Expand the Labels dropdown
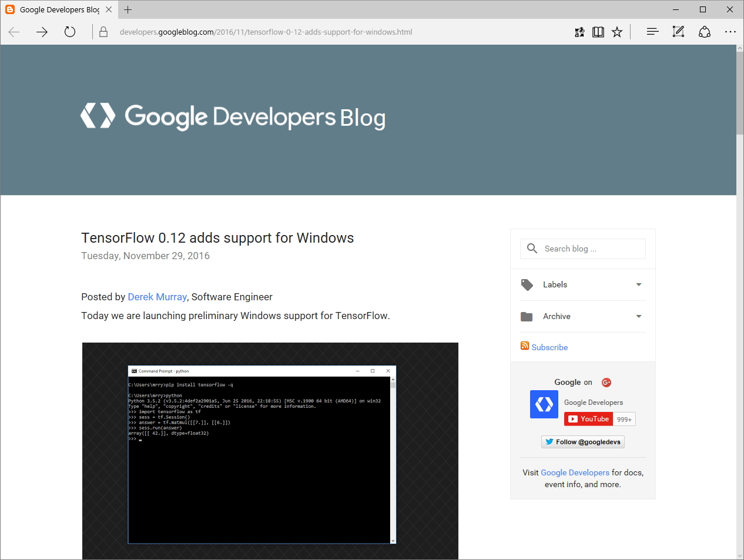The height and width of the screenshot is (560, 744). (x=638, y=284)
